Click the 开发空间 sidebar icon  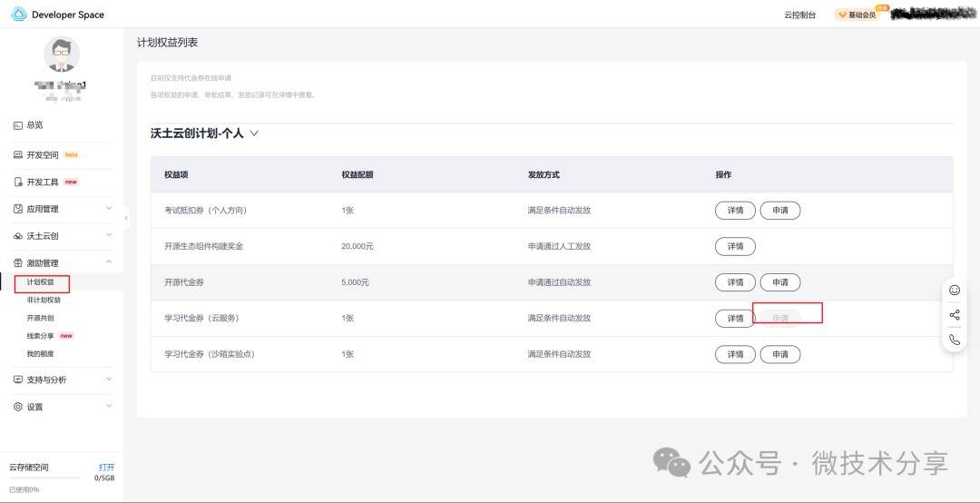(x=18, y=154)
